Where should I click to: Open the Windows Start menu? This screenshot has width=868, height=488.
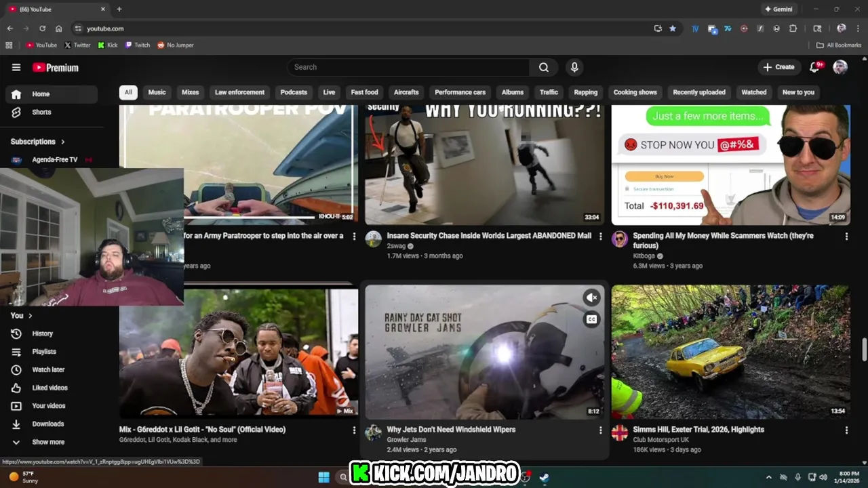[323, 477]
